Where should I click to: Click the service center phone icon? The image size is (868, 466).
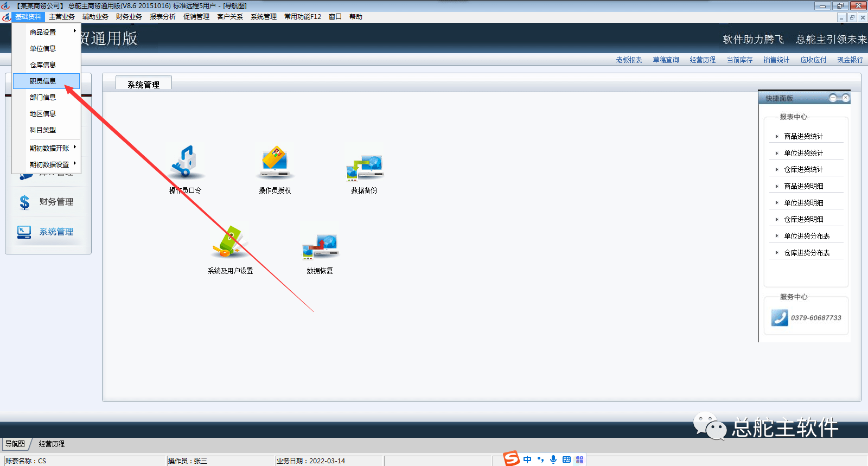pos(780,318)
